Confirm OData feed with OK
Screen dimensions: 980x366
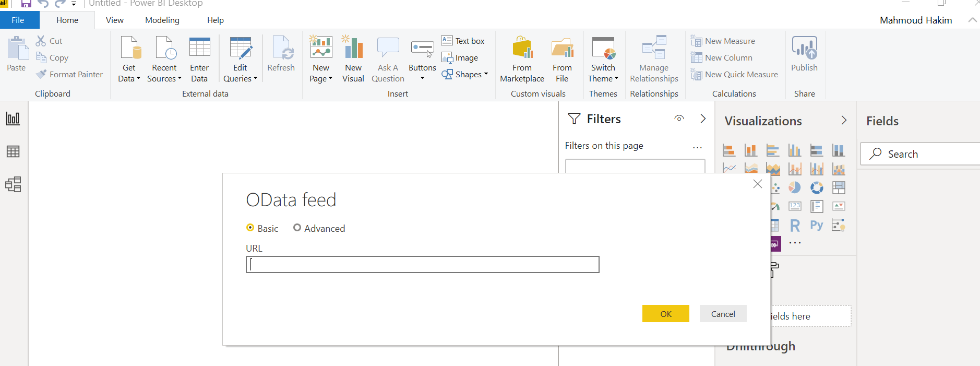pos(666,314)
